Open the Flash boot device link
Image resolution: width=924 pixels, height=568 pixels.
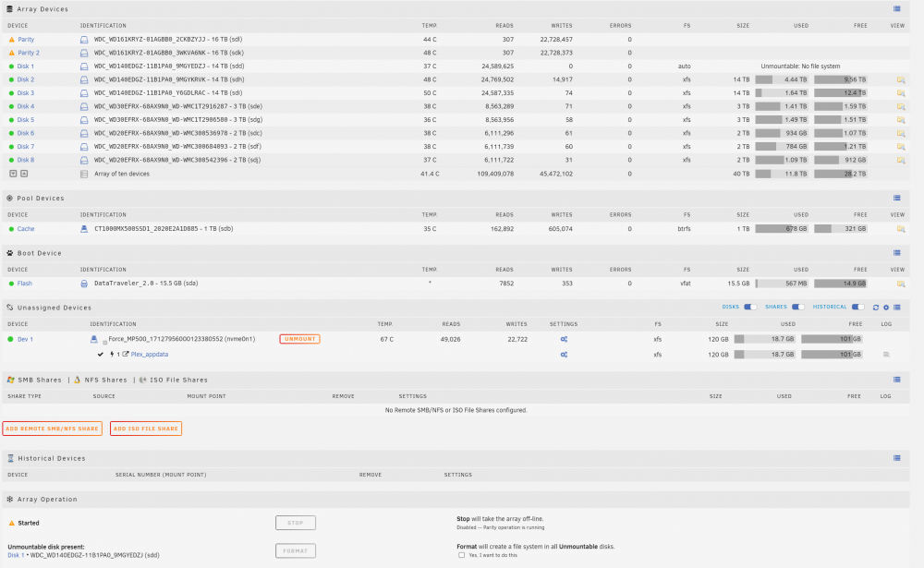tap(24, 284)
